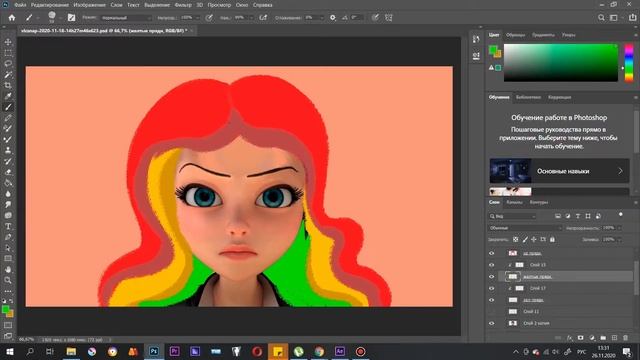Open Premiere Pro from the taskbar
The height and width of the screenshot is (360, 640).
click(x=175, y=351)
